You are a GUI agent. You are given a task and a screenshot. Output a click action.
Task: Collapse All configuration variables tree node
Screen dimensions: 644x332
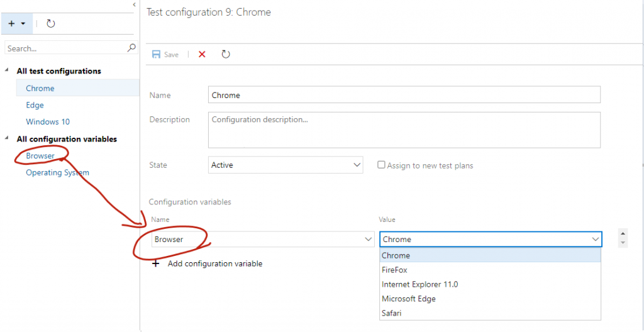(8, 139)
